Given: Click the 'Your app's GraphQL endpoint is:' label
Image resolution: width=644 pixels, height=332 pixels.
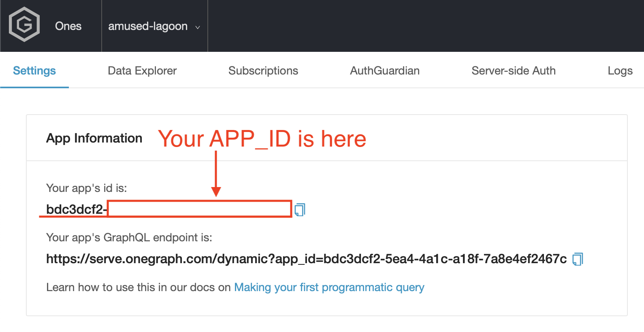Looking at the screenshot, I should (129, 237).
